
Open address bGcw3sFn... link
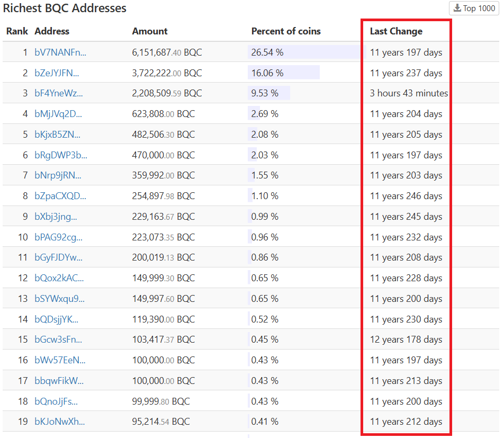pos(58,339)
